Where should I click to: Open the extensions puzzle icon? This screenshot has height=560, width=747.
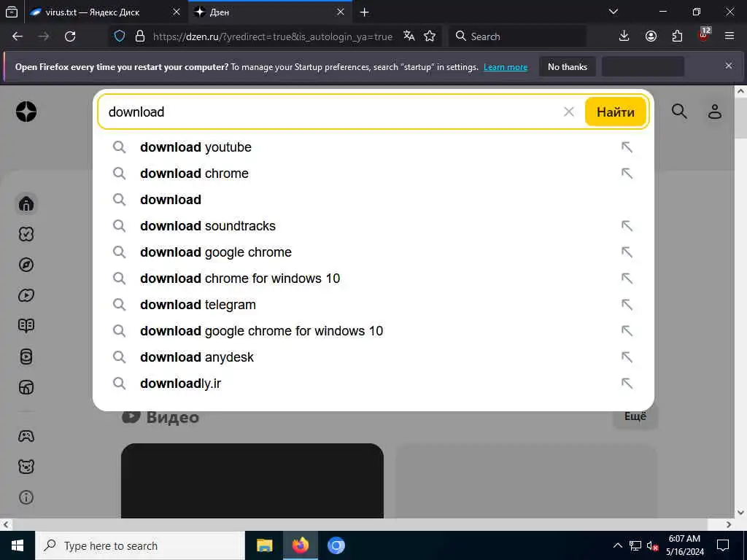[677, 36]
